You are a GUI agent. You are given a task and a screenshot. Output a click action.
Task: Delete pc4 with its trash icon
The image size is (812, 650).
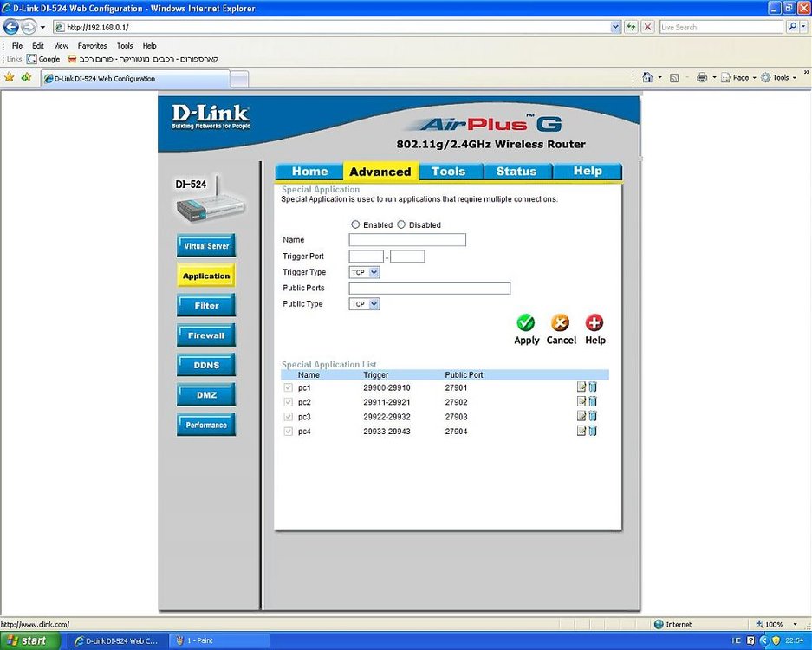593,431
